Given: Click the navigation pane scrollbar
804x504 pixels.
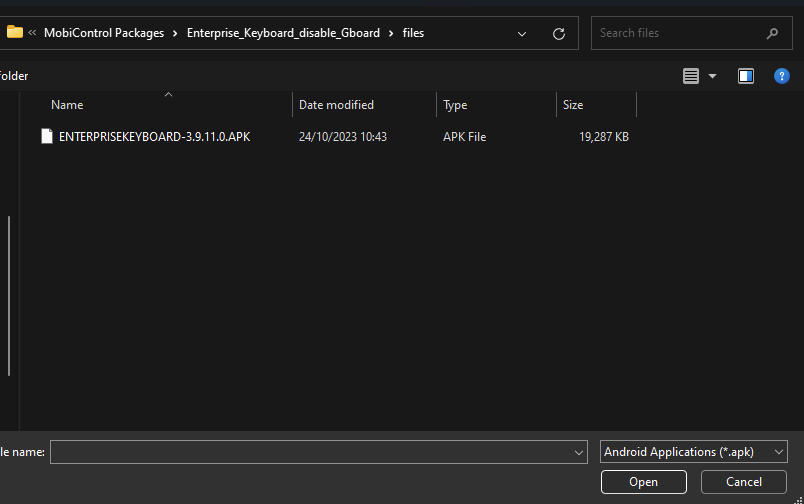Looking at the screenshot, I should click(9, 296).
